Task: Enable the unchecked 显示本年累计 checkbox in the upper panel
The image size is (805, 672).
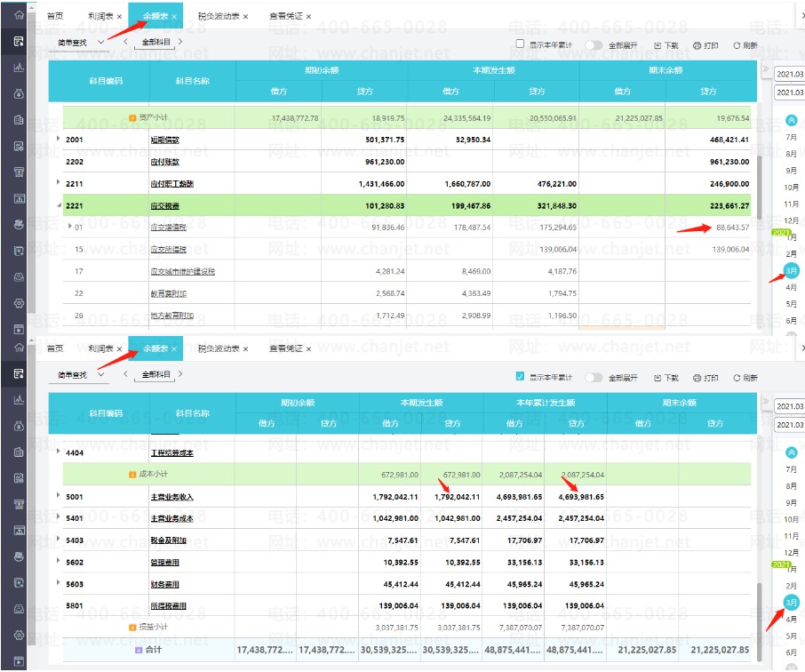Action: point(520,44)
